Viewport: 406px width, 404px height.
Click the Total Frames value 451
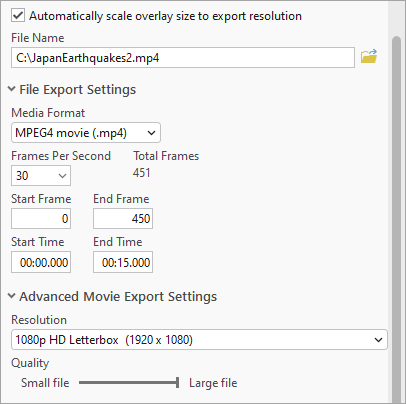142,173
